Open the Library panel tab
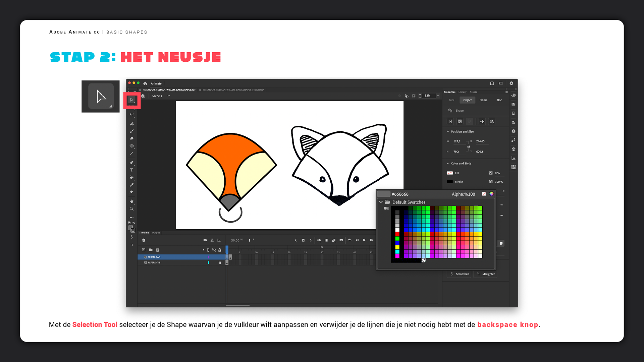Viewport: 644px width, 362px height. point(462,92)
